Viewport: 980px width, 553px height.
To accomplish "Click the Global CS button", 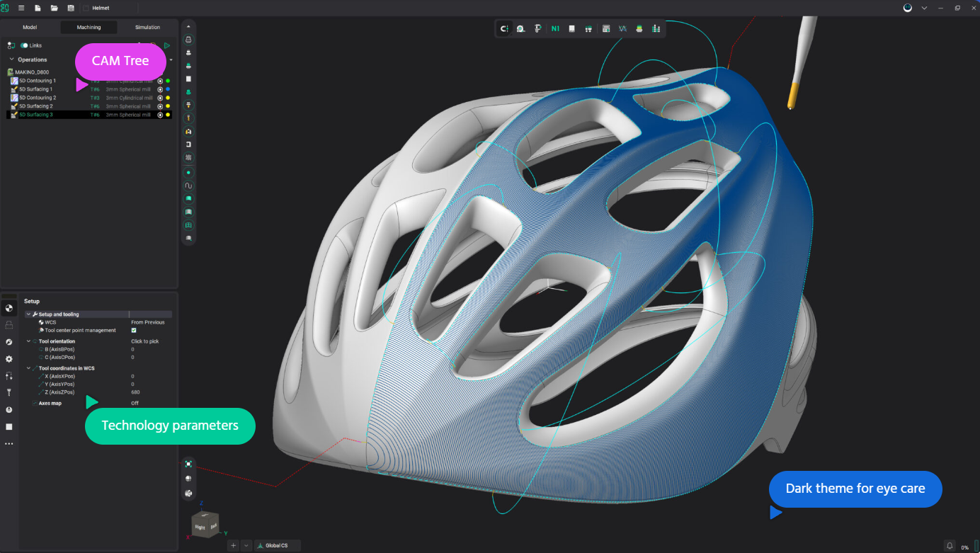I will [x=277, y=545].
